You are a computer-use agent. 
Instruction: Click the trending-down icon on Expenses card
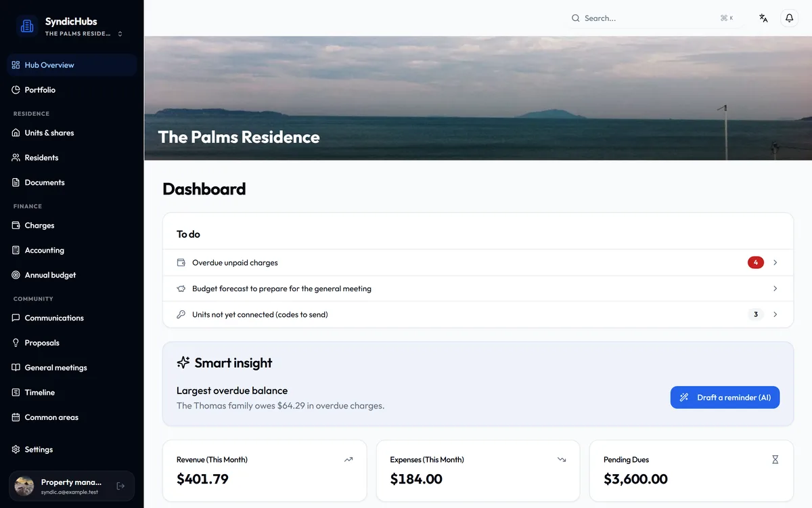[x=562, y=459]
